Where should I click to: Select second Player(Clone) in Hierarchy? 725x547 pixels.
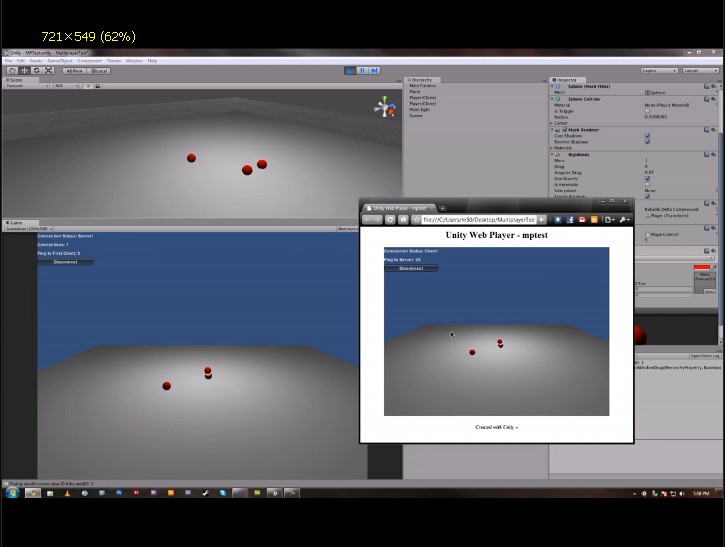point(423,104)
